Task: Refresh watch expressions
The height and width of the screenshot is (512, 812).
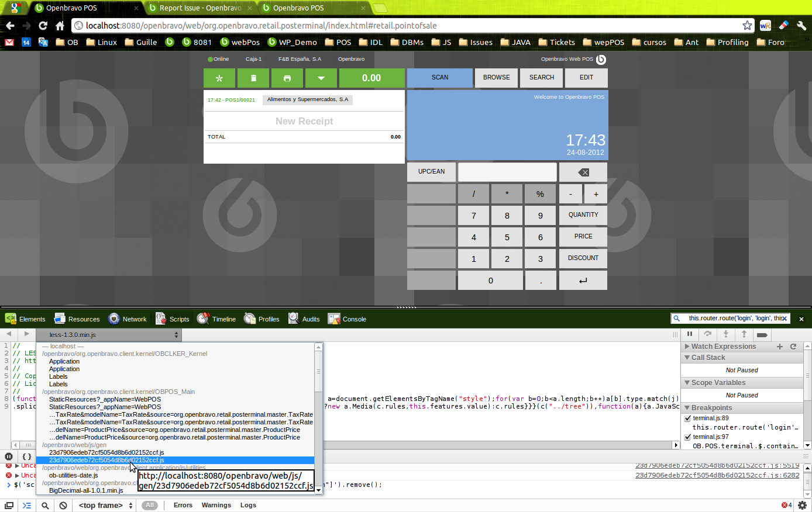Action: pyautogui.click(x=793, y=347)
